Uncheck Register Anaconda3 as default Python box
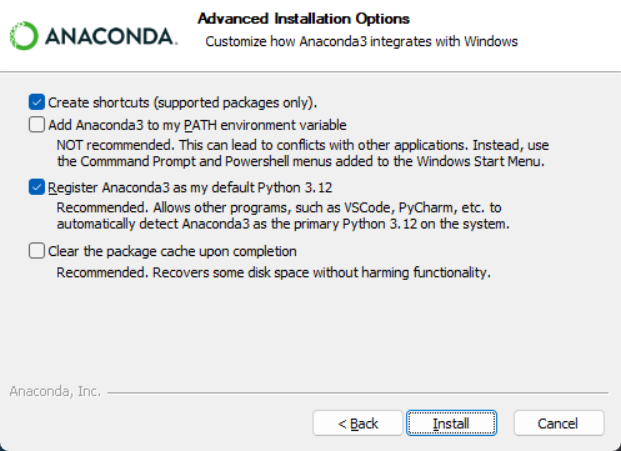Image resolution: width=621 pixels, height=451 pixels. tap(36, 187)
